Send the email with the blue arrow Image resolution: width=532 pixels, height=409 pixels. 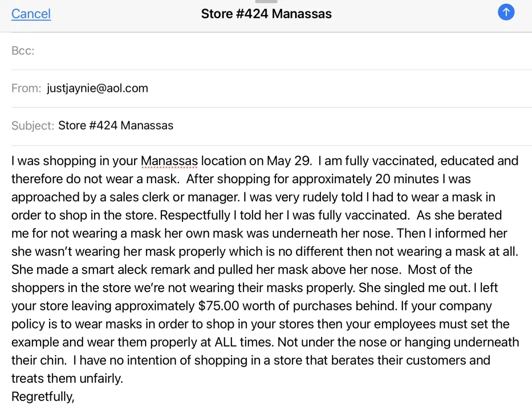click(506, 12)
